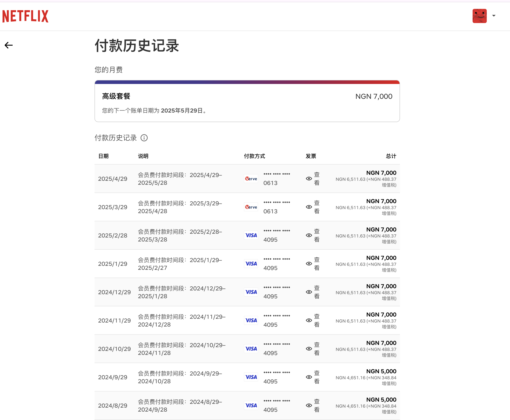View invoice eye icon for 2025/3/29
This screenshot has height=420, width=510.
pos(309,207)
